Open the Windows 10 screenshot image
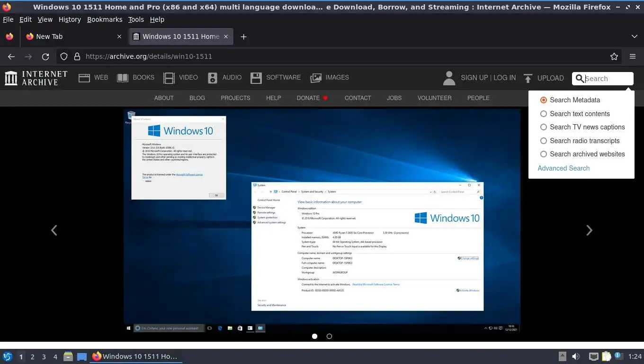Viewport: 644px width, 364px height. (x=322, y=221)
